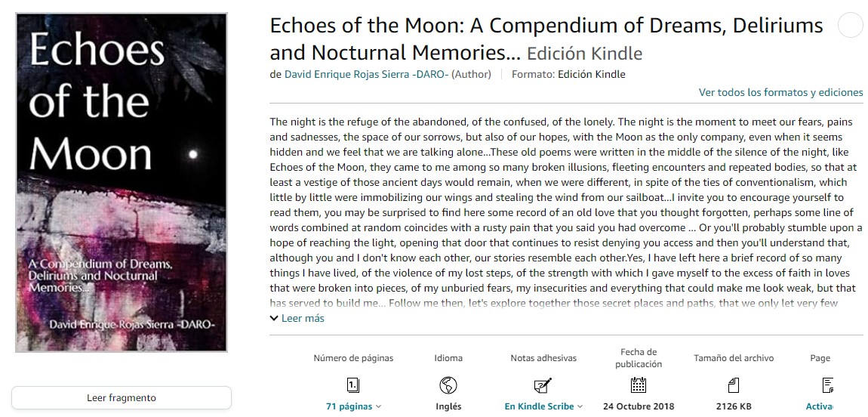Click the Page Flip icon

pos(827,385)
